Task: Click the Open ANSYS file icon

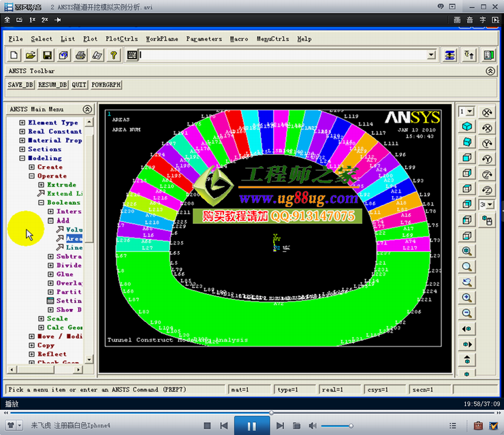Action: pos(31,55)
